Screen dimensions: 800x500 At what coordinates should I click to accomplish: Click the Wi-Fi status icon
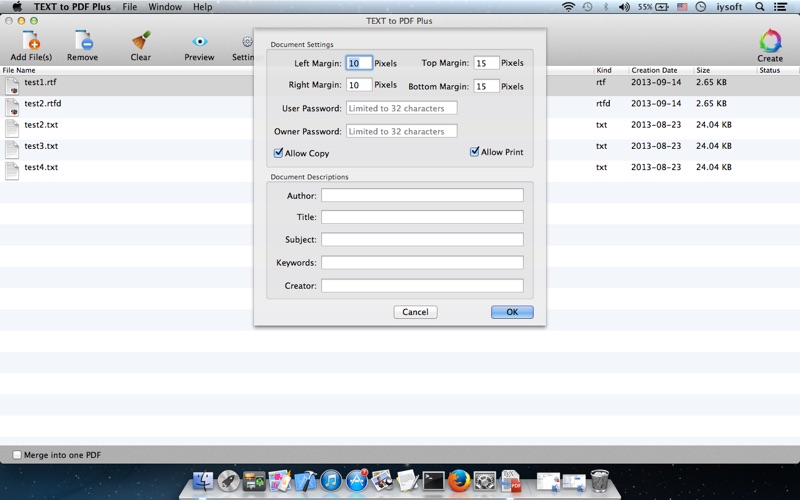[x=568, y=7]
